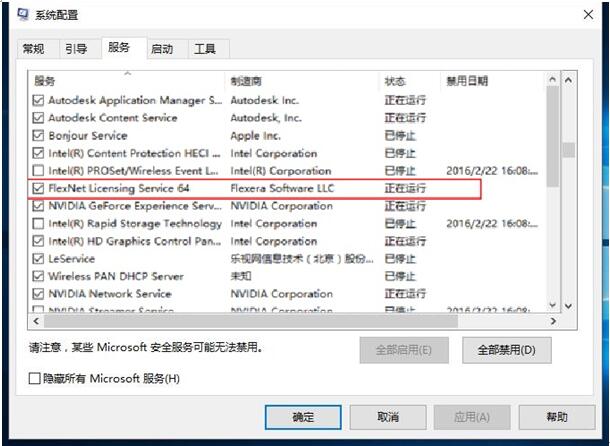Select 'Flexera Software LLC' manufacturer cell

[282, 188]
